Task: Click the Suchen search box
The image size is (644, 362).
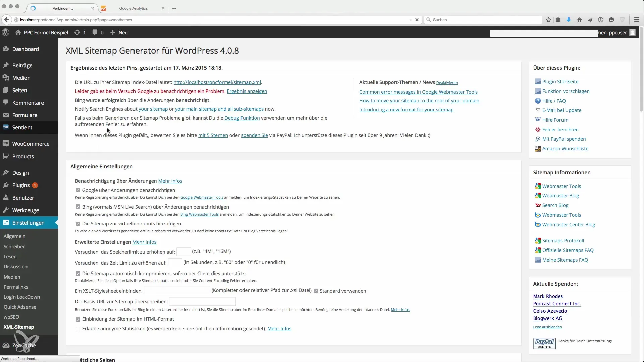Action: (483, 20)
